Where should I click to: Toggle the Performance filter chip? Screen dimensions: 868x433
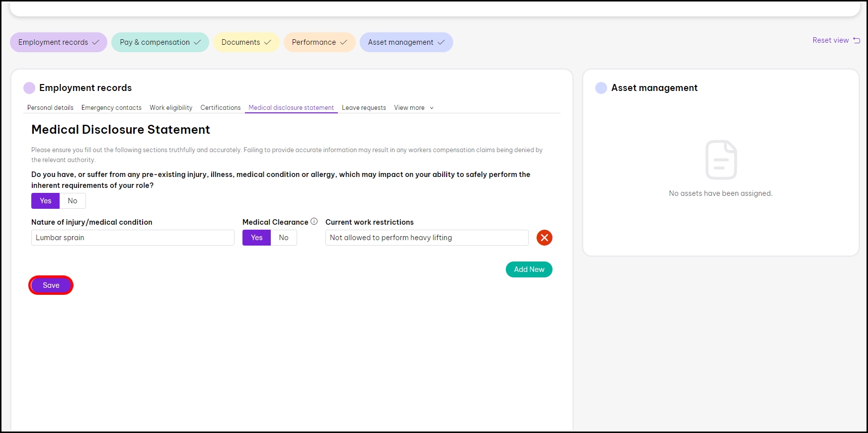[319, 42]
